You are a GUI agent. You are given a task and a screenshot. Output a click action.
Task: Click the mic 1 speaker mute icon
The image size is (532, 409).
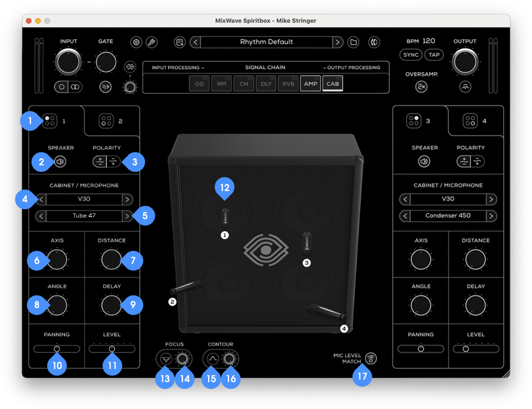point(60,162)
